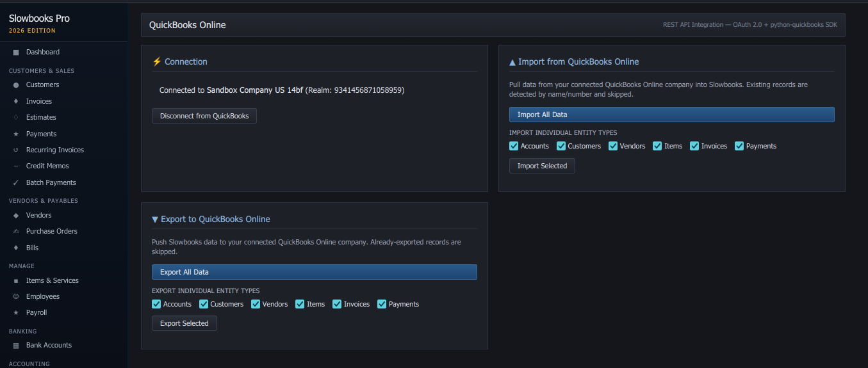Screen dimensions: 868x368
Task: Click the Purchase Orders pencil icon
Action: click(x=16, y=231)
